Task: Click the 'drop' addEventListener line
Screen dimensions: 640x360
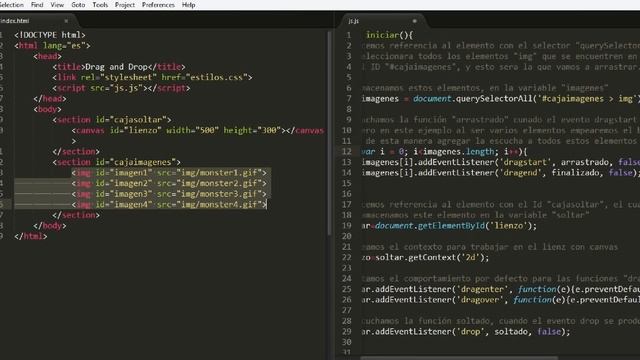Action: coord(466,332)
